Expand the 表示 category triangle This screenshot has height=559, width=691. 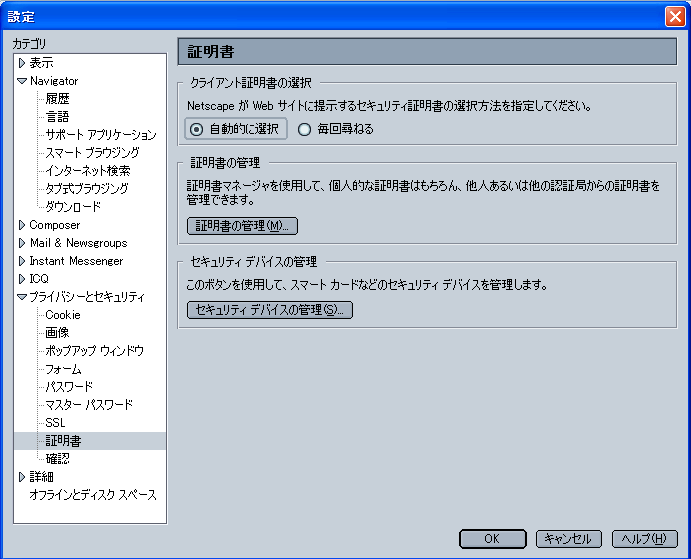pos(21,63)
